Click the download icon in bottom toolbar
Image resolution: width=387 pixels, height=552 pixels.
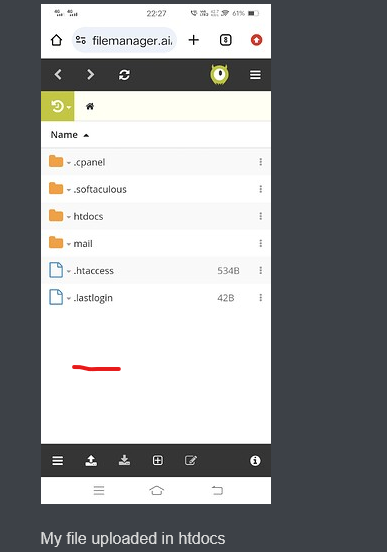coord(124,460)
